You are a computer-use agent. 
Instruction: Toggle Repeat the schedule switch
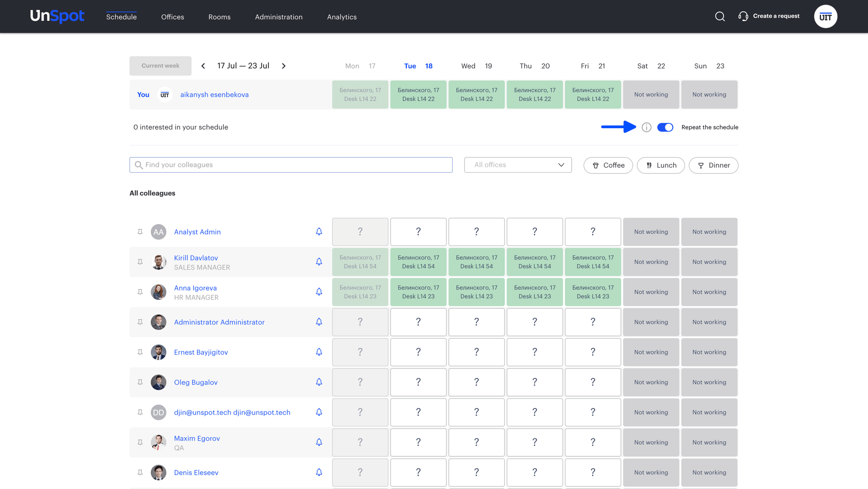coord(665,127)
